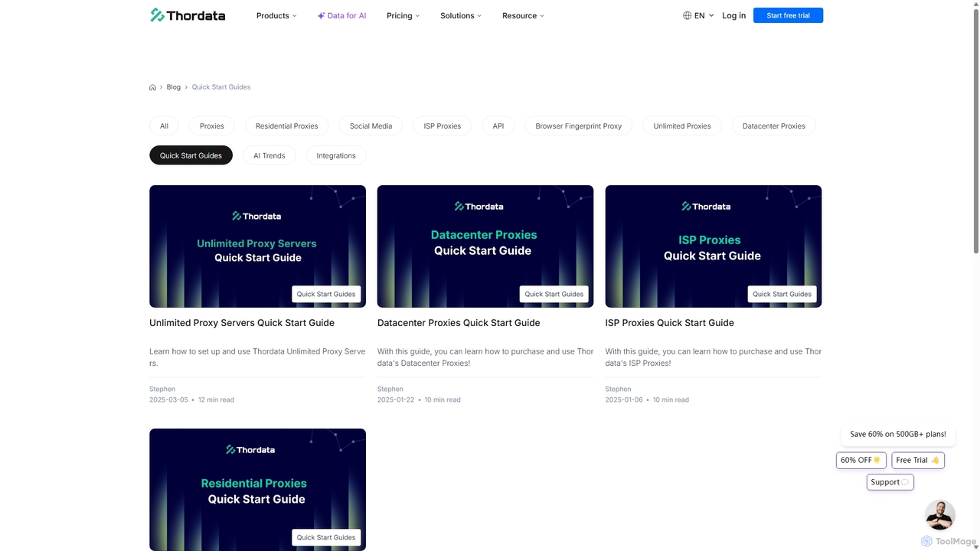Click the Support chat button
980x551 pixels.
890,482
